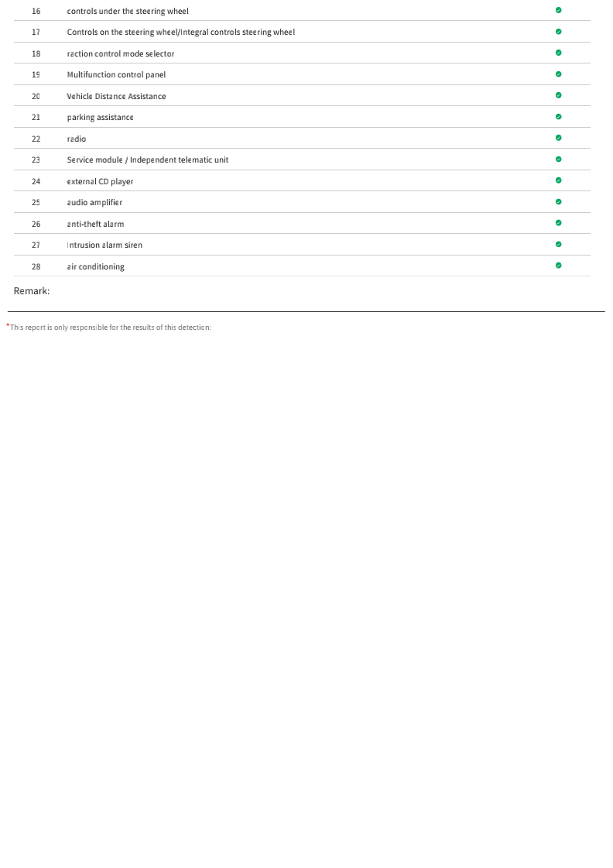Click green status icon for radio row
The height and width of the screenshot is (868, 613).
point(558,138)
